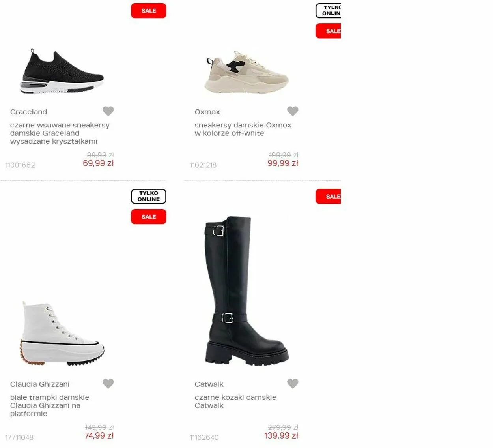This screenshot has height=448, width=493.
Task: Click the Oxmox brand name
Action: point(207,112)
